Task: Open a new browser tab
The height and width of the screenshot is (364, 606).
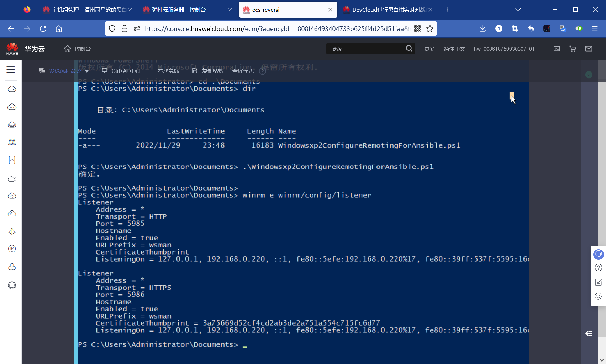Action: (x=447, y=10)
